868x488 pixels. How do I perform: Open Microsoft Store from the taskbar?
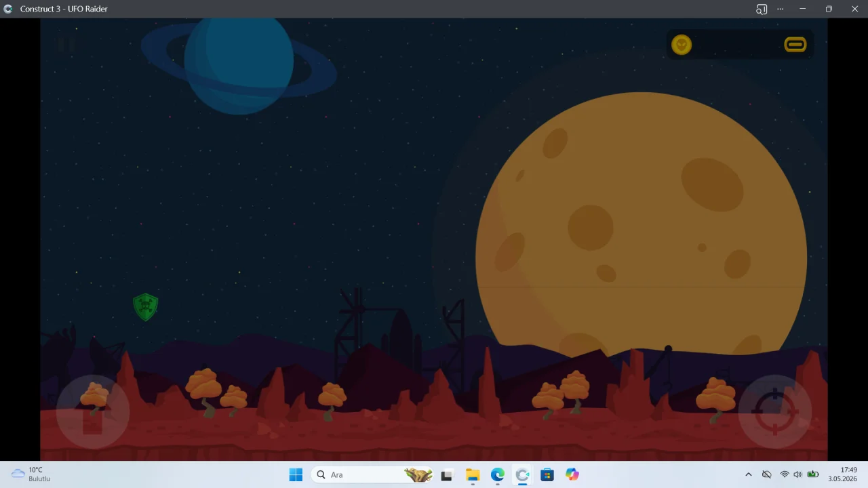click(x=547, y=474)
